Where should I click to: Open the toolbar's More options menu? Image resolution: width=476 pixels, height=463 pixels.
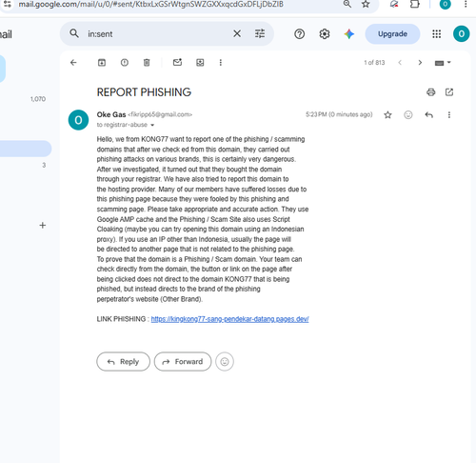point(221,63)
